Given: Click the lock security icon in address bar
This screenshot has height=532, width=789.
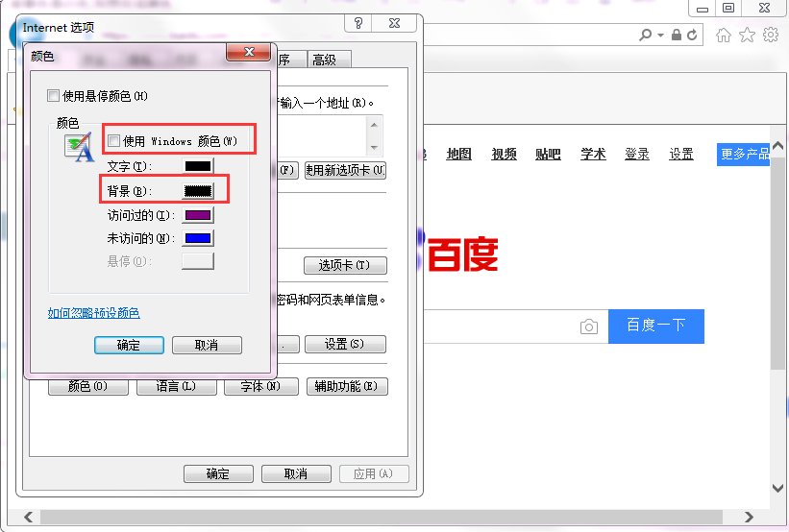Looking at the screenshot, I should pos(677,35).
